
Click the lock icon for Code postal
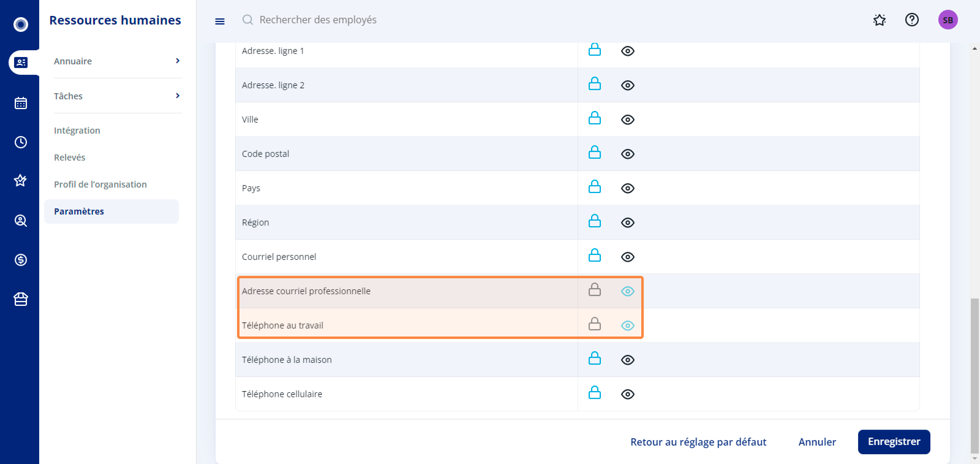point(594,152)
